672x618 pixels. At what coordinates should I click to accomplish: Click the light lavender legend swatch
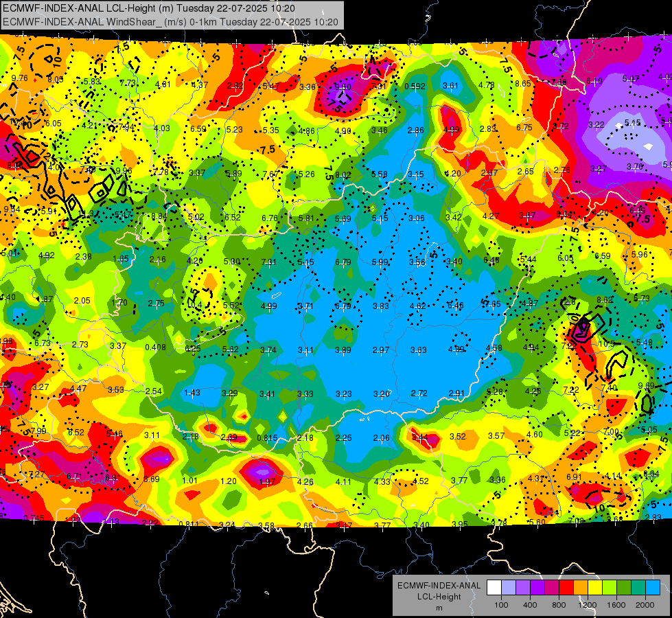(509, 588)
